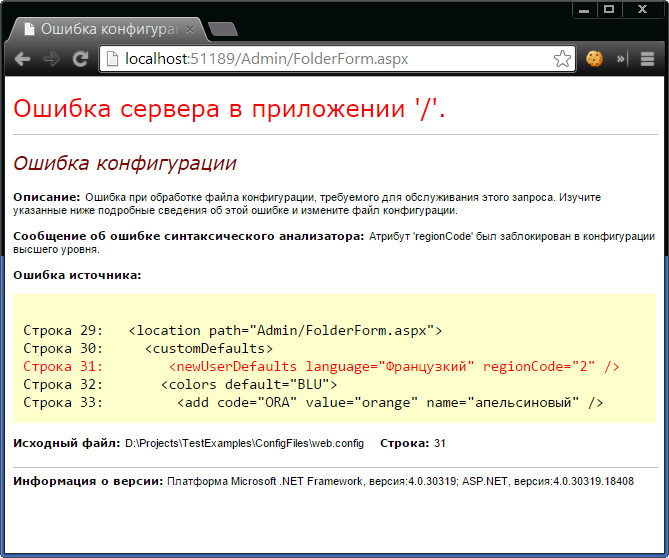669x558 pixels.
Task: Bookmark page using the star icon
Action: 562,59
